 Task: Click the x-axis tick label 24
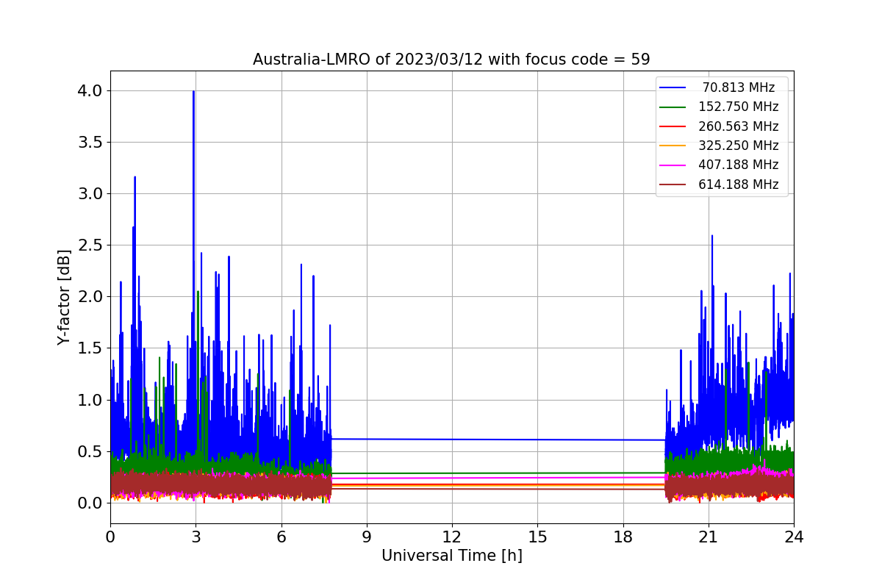point(794,537)
